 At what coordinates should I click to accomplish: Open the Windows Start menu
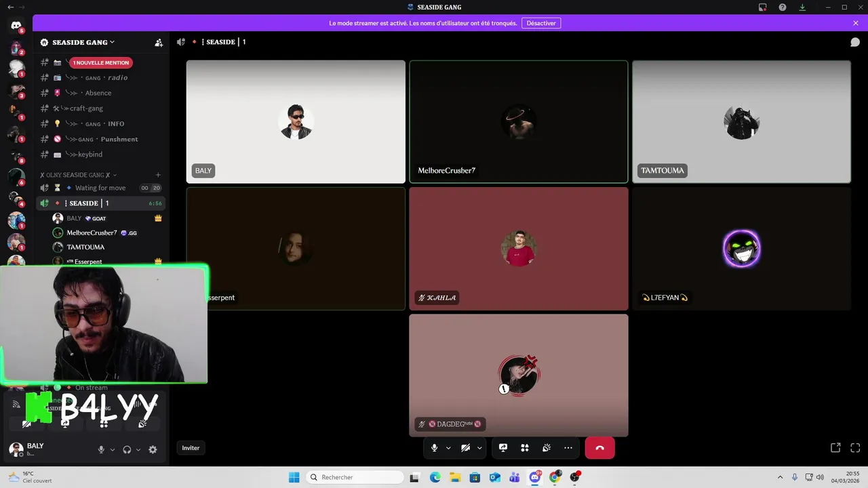[294, 477]
